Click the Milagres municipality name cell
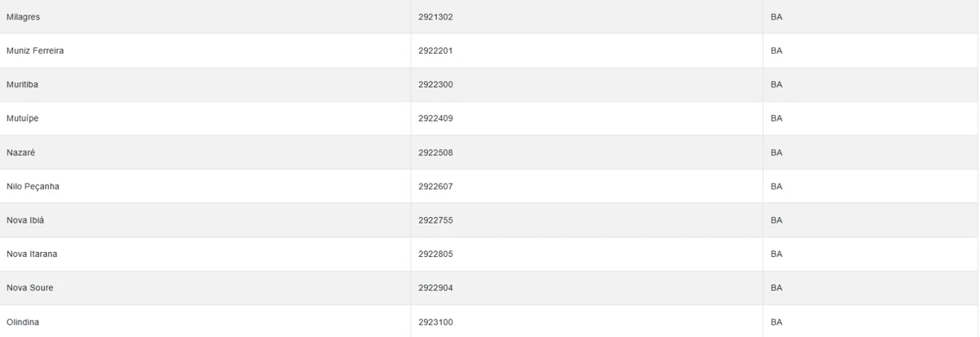Image resolution: width=980 pixels, height=337 pixels. tap(24, 17)
